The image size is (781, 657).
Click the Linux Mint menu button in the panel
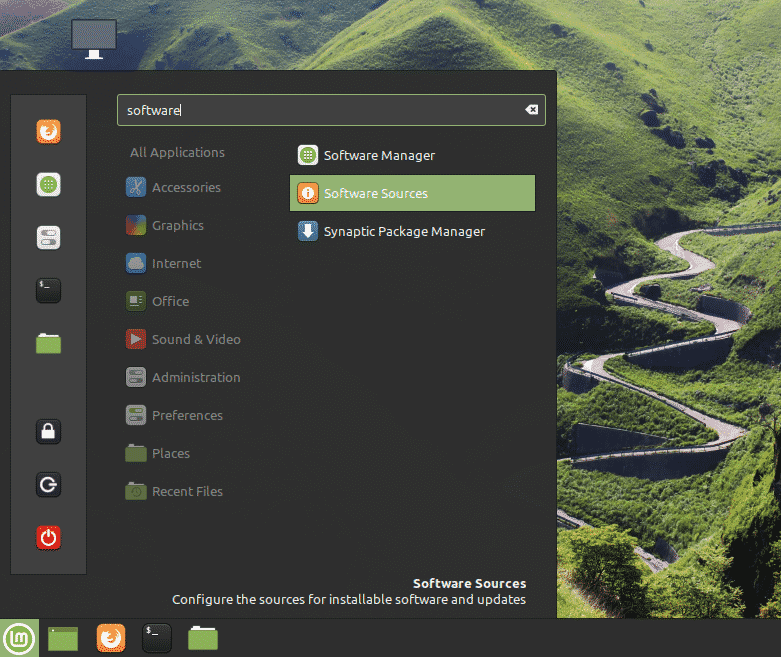pyautogui.click(x=19, y=638)
